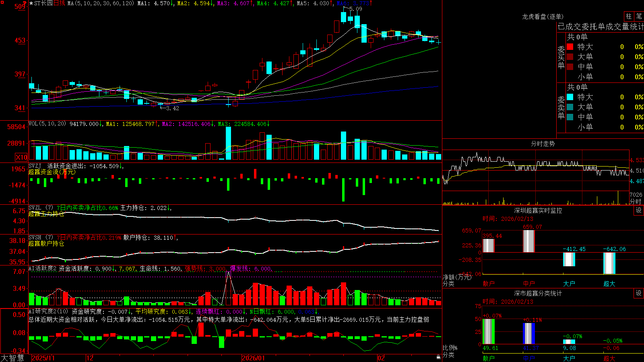Image resolution: width=644 pixels, height=362 pixels.
Task: Click the 4.533 intraday price label
Action: [637, 160]
